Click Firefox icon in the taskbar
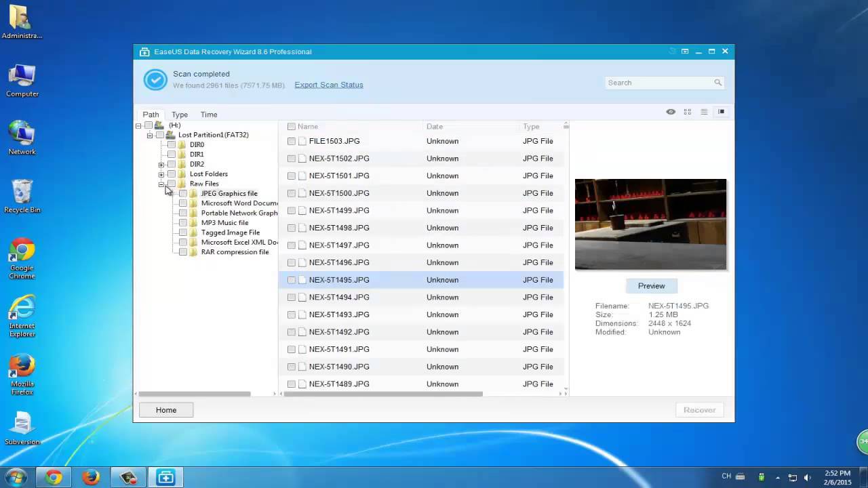 tap(91, 478)
